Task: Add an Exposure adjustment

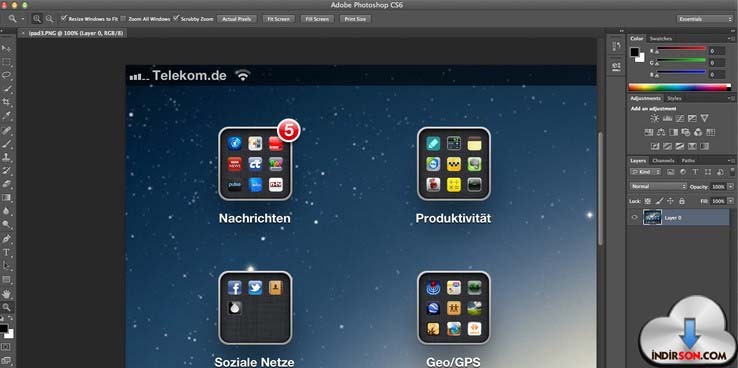Action: coord(692,118)
